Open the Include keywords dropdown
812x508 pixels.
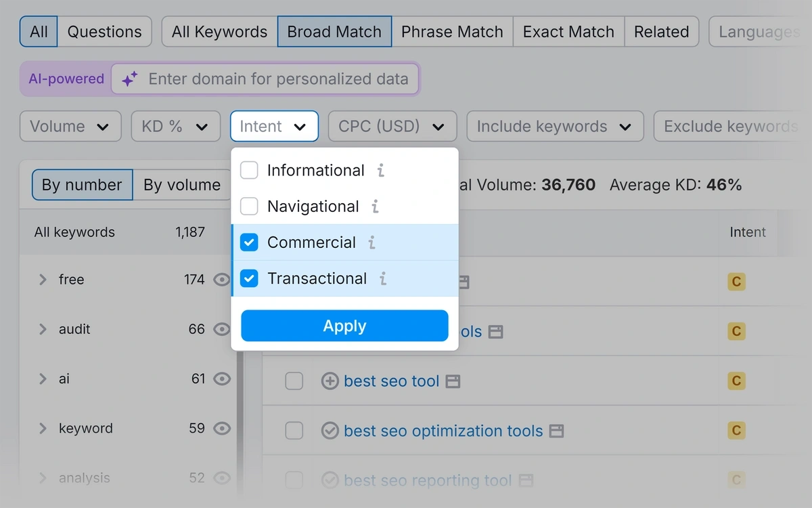[555, 127]
